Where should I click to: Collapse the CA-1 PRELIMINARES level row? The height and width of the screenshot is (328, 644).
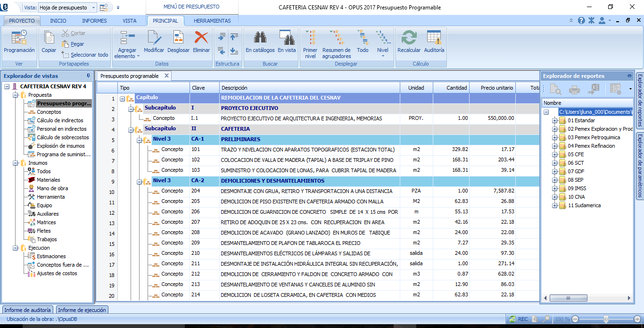(140, 140)
